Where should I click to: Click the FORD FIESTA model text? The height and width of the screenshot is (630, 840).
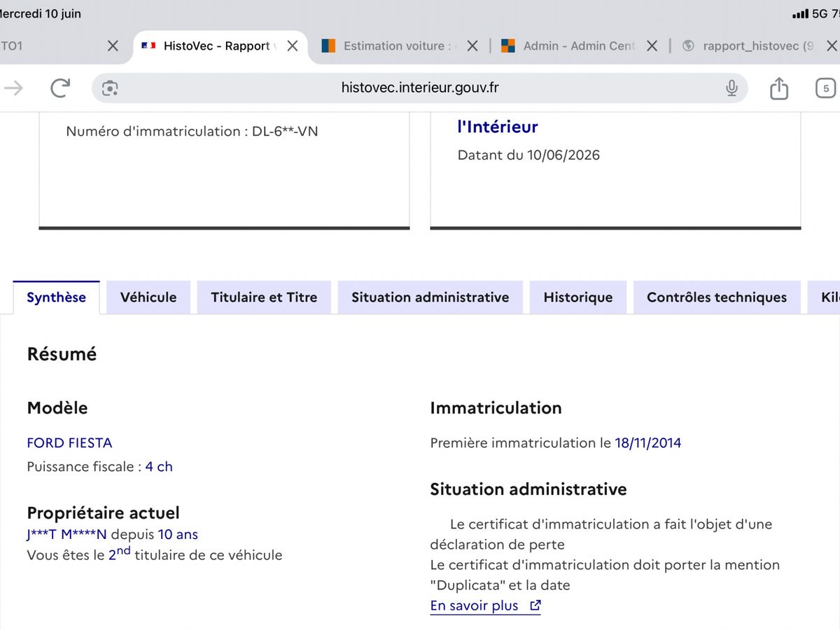coord(69,443)
